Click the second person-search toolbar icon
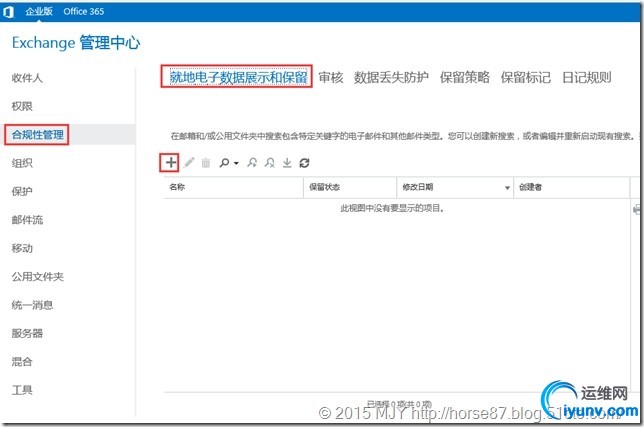The width and height of the screenshot is (644, 427). pyautogui.click(x=269, y=163)
